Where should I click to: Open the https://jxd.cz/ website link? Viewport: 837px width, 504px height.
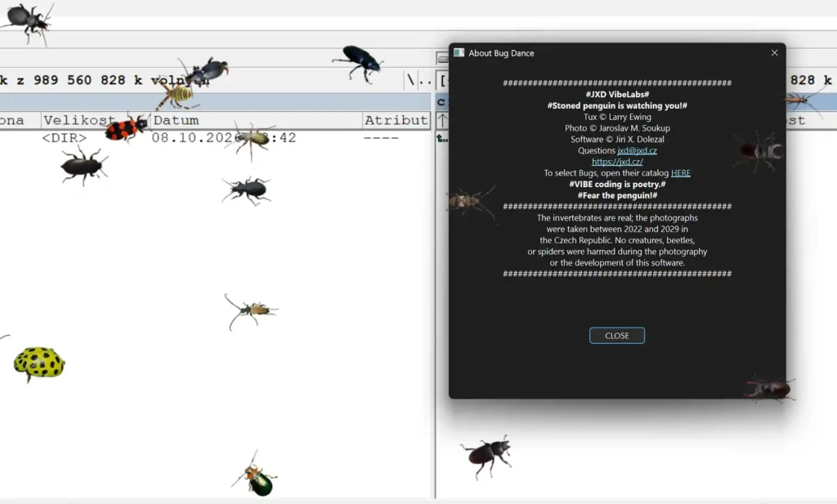tap(617, 162)
